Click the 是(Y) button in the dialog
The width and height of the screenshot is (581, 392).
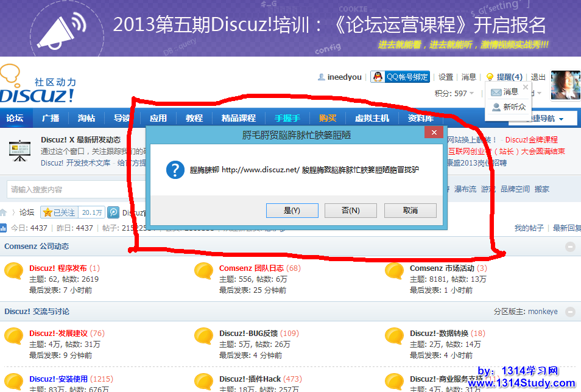pos(292,211)
